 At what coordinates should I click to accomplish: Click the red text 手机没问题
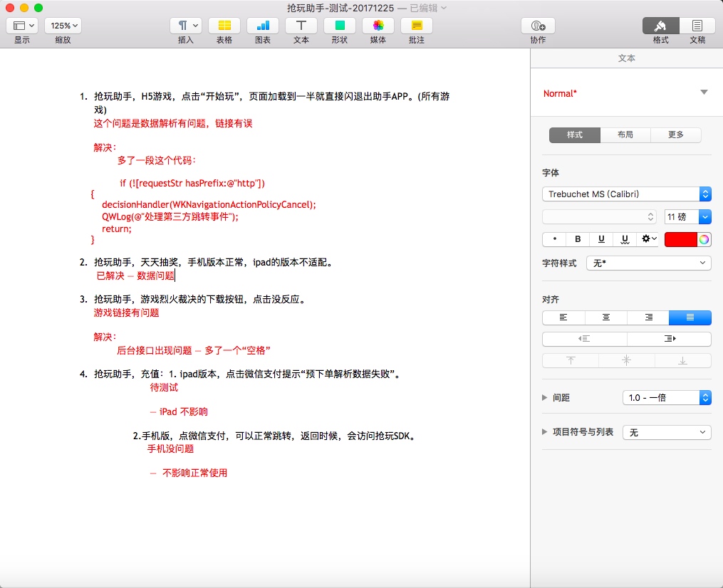(171, 449)
